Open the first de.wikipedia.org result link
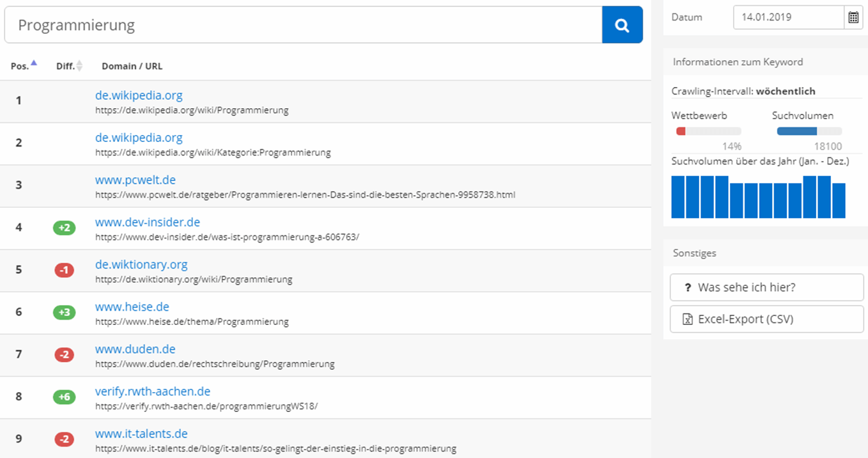Screen dimensions: 868x458 [x=139, y=95]
